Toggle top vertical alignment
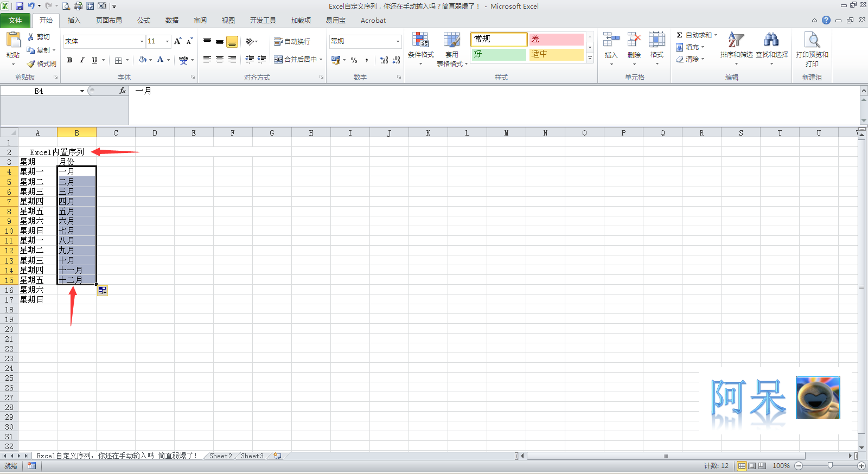 point(207,41)
